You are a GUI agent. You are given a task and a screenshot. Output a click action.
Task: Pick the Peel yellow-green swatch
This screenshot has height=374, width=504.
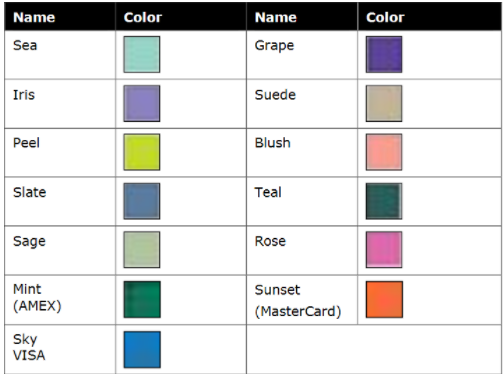click(142, 152)
